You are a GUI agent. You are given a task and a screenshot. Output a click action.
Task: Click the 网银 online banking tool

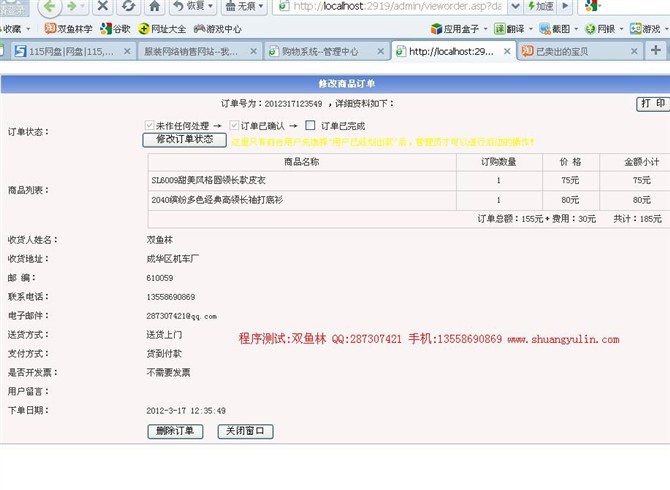[x=600, y=29]
